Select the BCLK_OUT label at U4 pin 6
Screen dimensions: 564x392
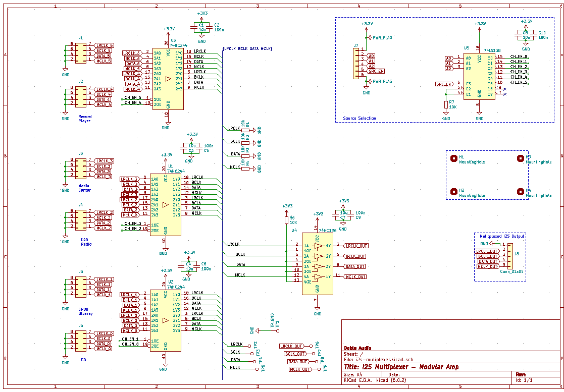pos(355,256)
